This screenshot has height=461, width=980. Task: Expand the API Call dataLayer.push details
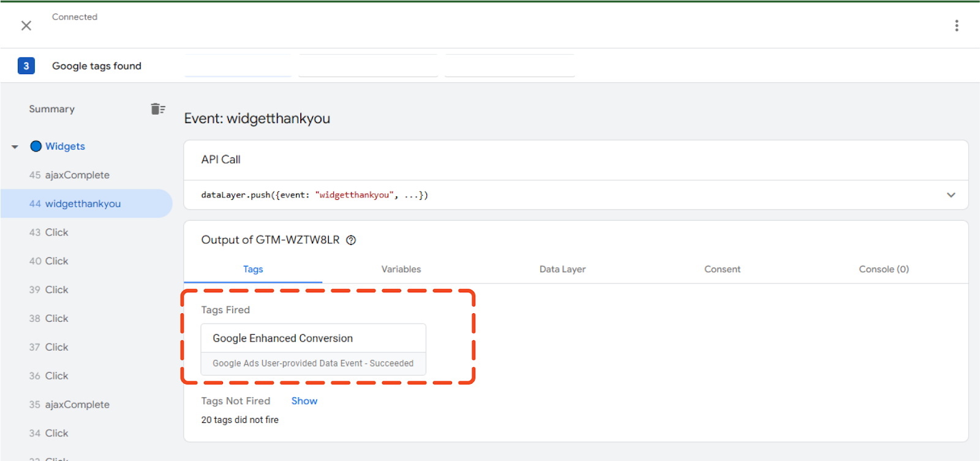click(951, 195)
